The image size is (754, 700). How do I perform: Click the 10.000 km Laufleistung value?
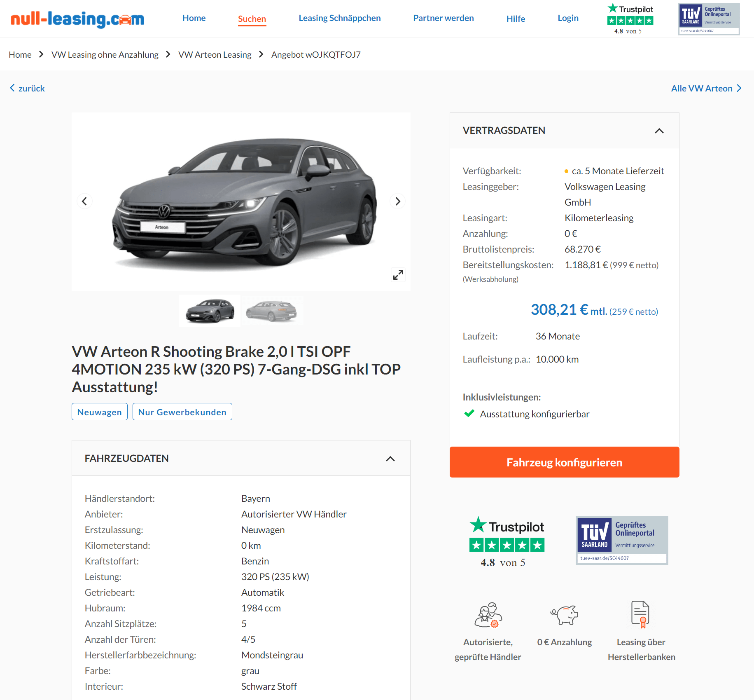pyautogui.click(x=557, y=359)
